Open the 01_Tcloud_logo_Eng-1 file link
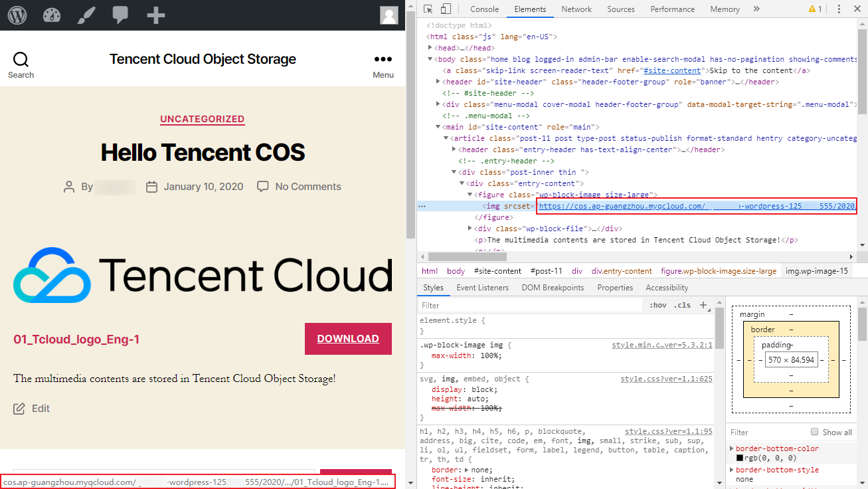The width and height of the screenshot is (868, 489). click(x=76, y=340)
